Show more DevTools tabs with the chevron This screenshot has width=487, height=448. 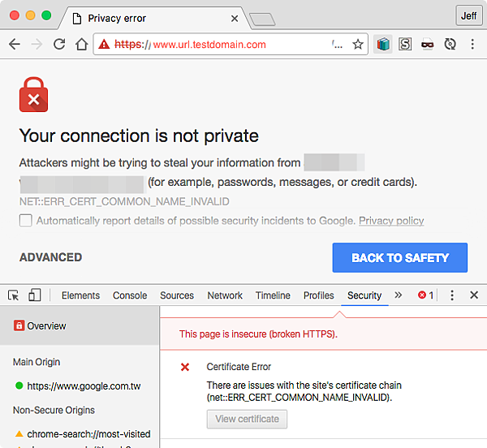[x=398, y=295]
